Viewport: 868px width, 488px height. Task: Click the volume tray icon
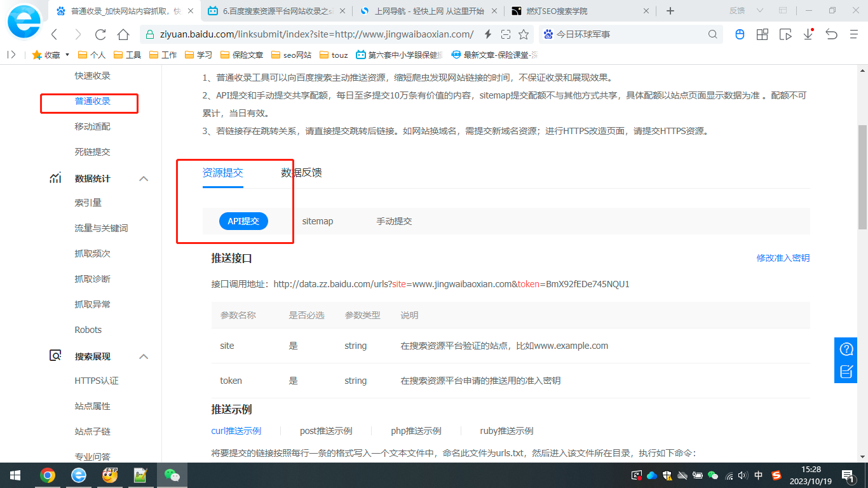(743, 475)
